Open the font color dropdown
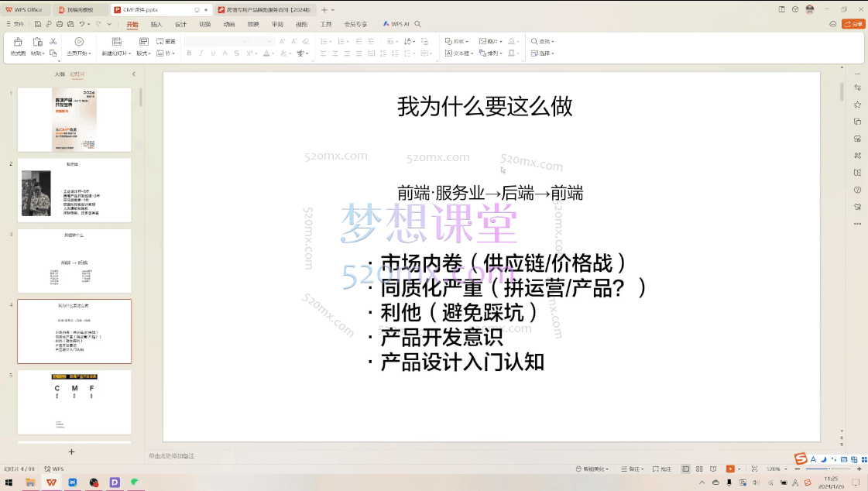 272,53
